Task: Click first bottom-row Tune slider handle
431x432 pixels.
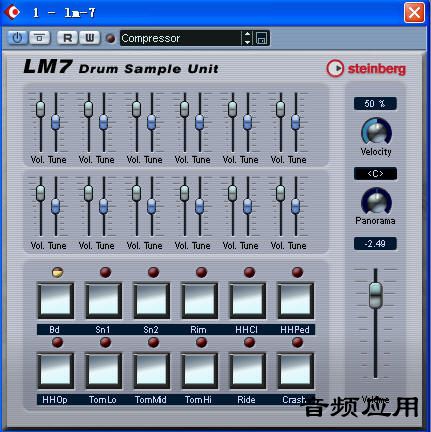Action: tap(56, 206)
